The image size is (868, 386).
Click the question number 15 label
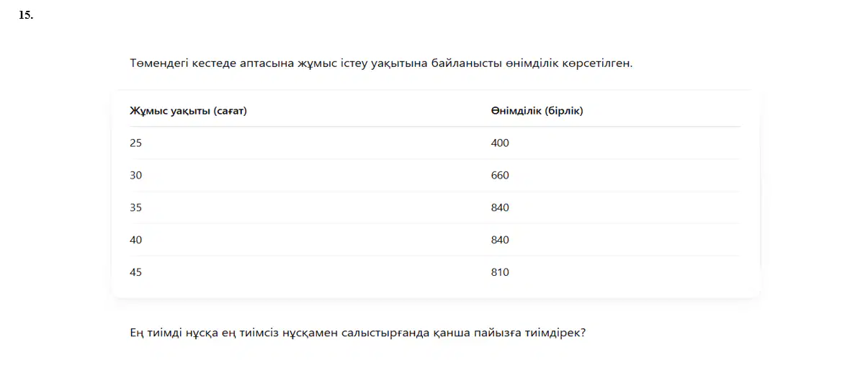(26, 14)
